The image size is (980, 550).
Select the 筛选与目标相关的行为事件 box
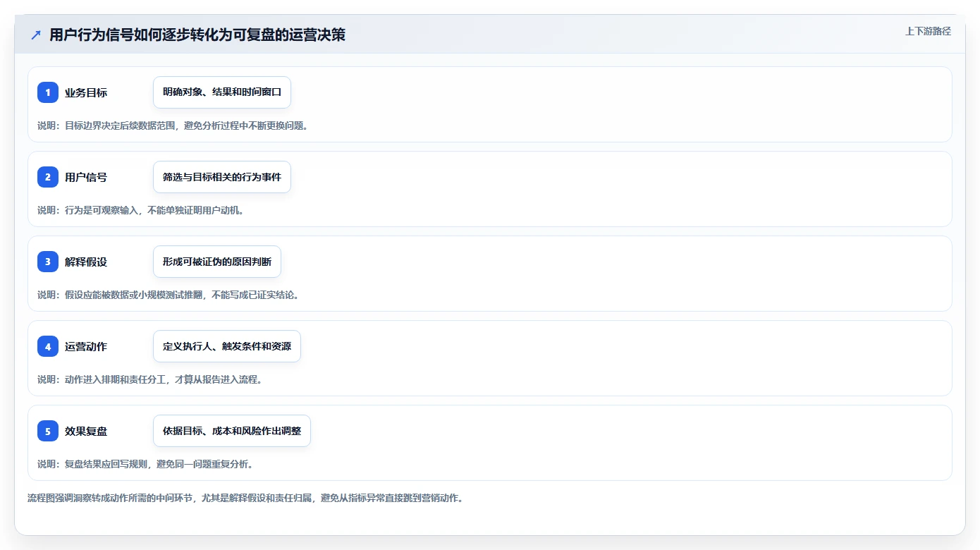tap(222, 177)
